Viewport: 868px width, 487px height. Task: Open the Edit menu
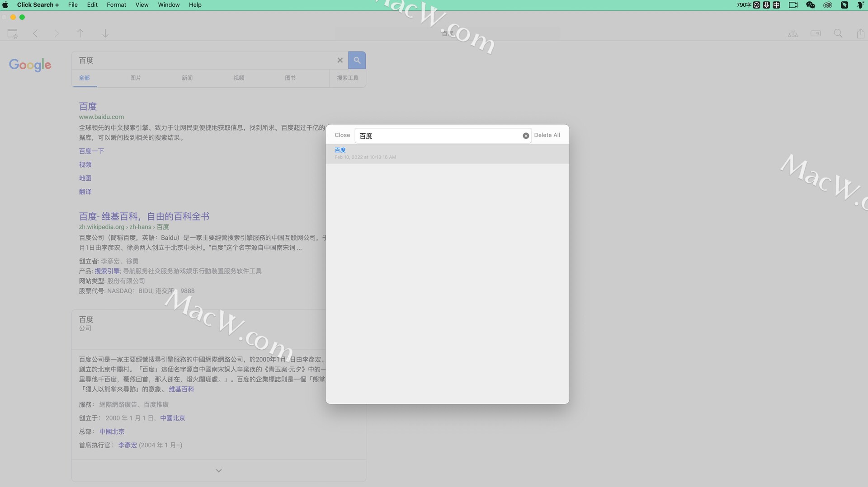tap(92, 5)
